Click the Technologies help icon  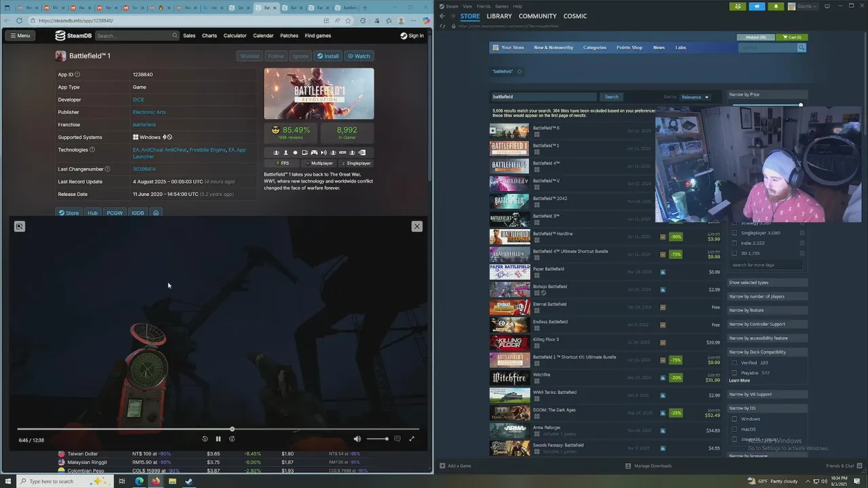92,150
